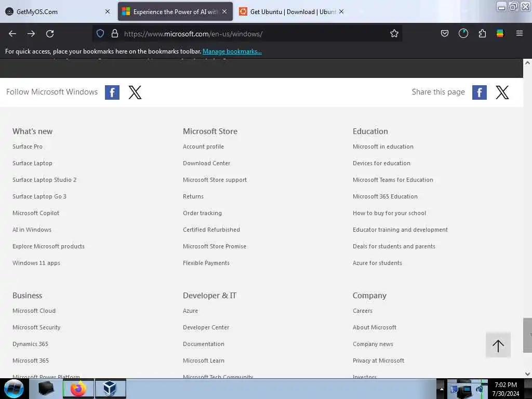Open Azure for students link

377,263
